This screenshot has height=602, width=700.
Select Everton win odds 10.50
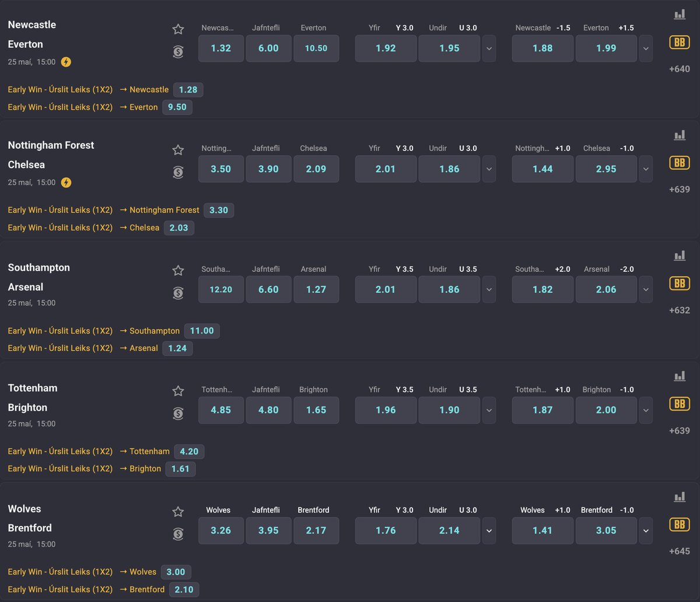[x=316, y=48]
